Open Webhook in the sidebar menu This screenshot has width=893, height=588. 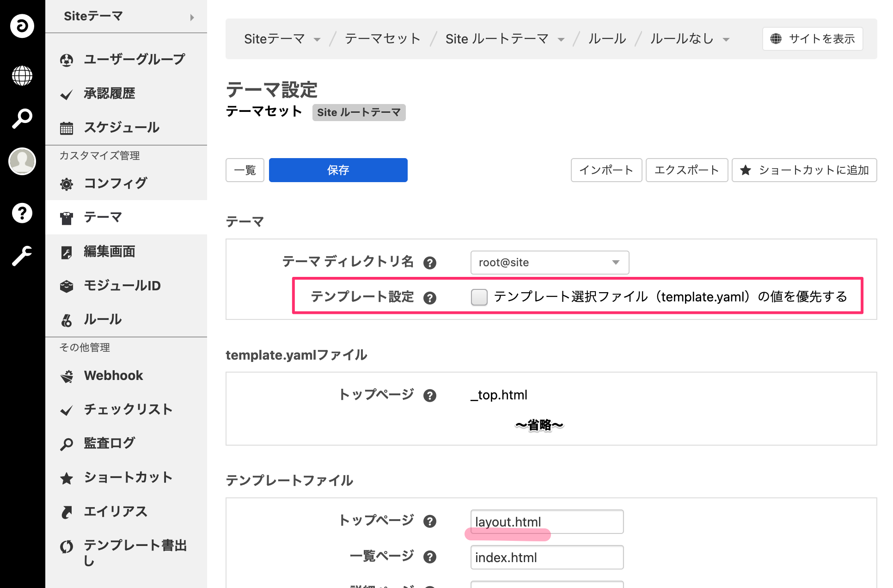[113, 375]
